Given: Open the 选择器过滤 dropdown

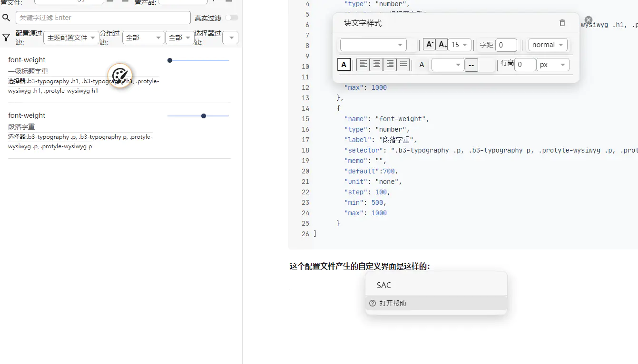Looking at the screenshot, I should coord(231,38).
